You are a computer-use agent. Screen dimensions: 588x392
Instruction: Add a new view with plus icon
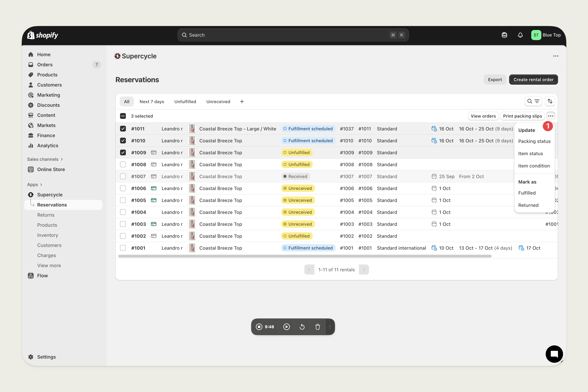[242, 102]
